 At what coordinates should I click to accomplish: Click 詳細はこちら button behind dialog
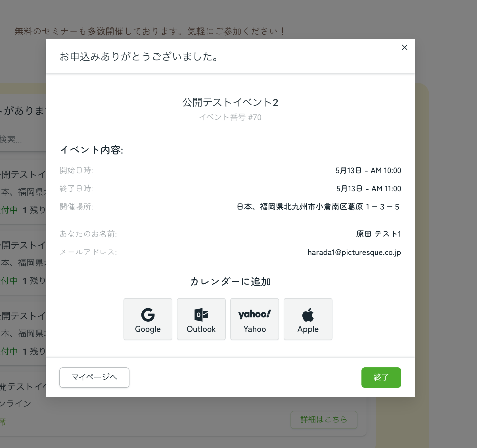click(324, 420)
